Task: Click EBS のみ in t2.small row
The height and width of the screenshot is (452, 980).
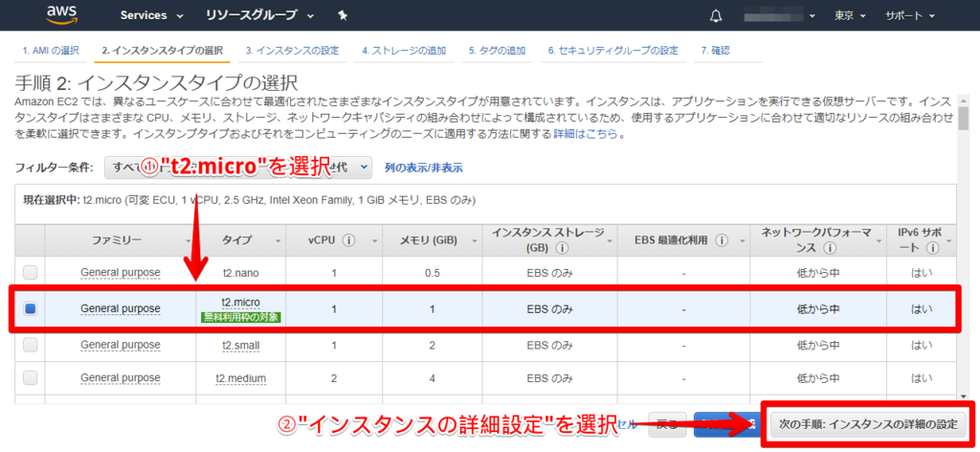Action: 548,345
